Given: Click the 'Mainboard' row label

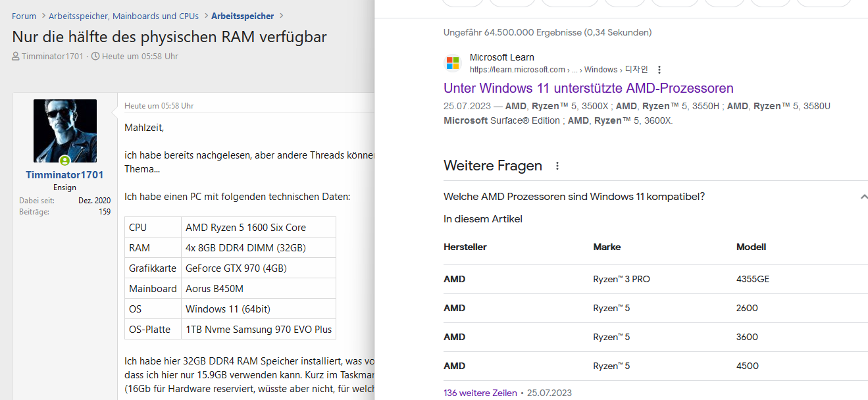Looking at the screenshot, I should (153, 288).
